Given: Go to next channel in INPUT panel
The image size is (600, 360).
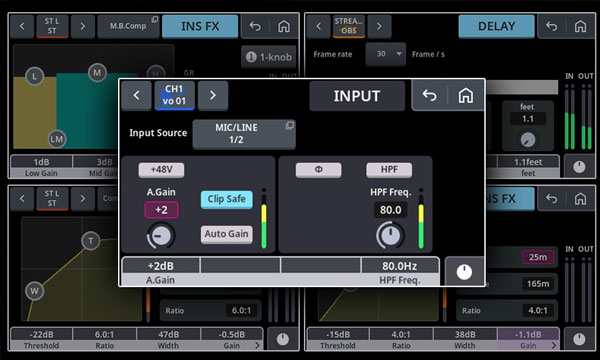Looking at the screenshot, I should [x=213, y=95].
